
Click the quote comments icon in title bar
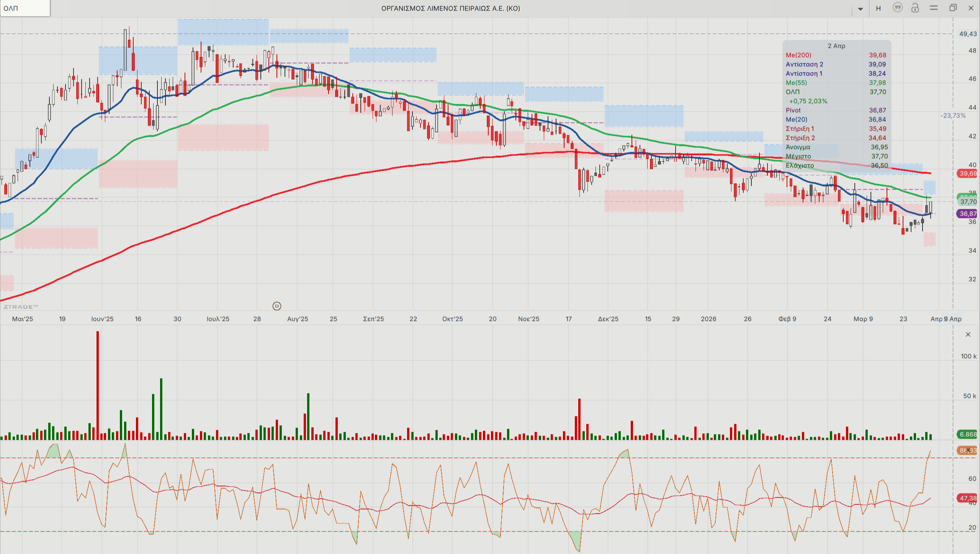click(x=897, y=8)
